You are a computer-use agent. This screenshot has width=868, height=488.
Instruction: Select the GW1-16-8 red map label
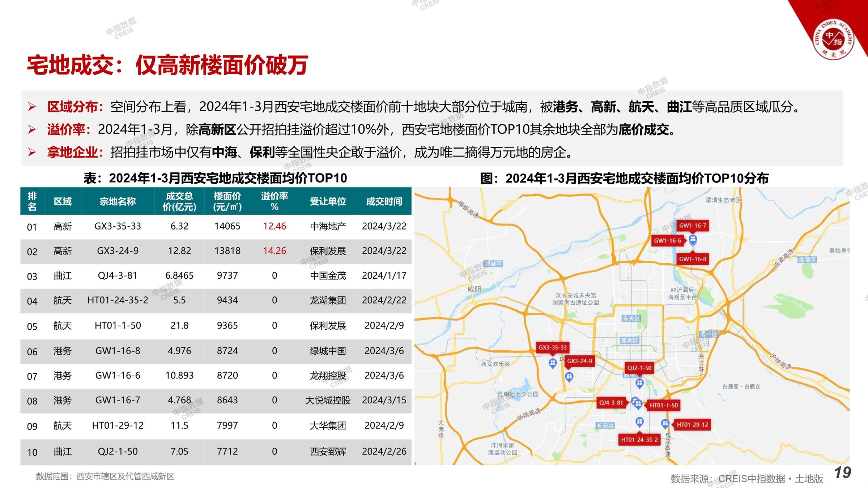tap(692, 259)
